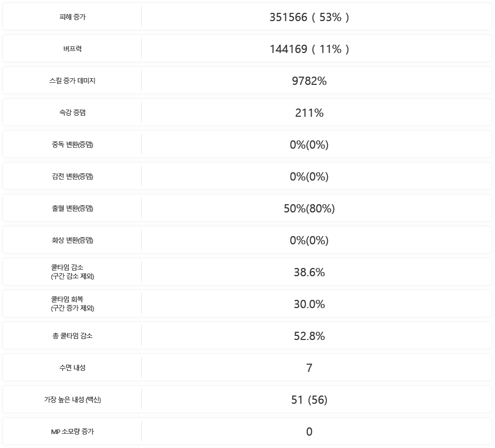Click the 속강 증뎀 label
Image resolution: width=495 pixels, height=448 pixels.
(72, 113)
